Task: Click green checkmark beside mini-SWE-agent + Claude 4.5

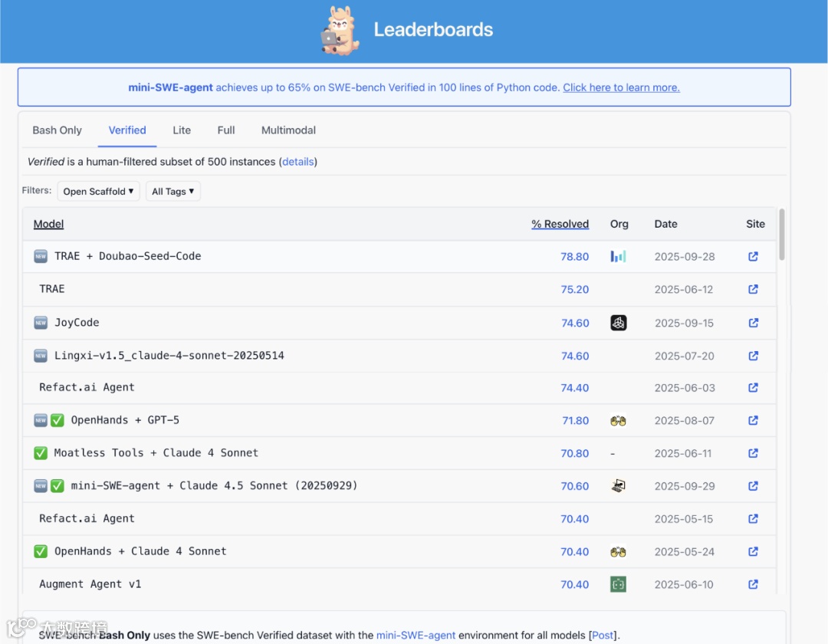Action: 58,485
